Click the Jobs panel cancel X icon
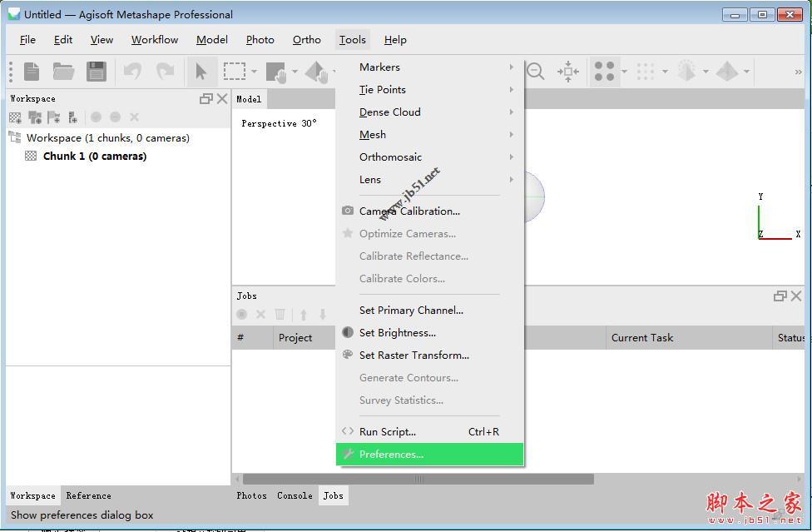Image resolution: width=812 pixels, height=532 pixels. point(260,314)
